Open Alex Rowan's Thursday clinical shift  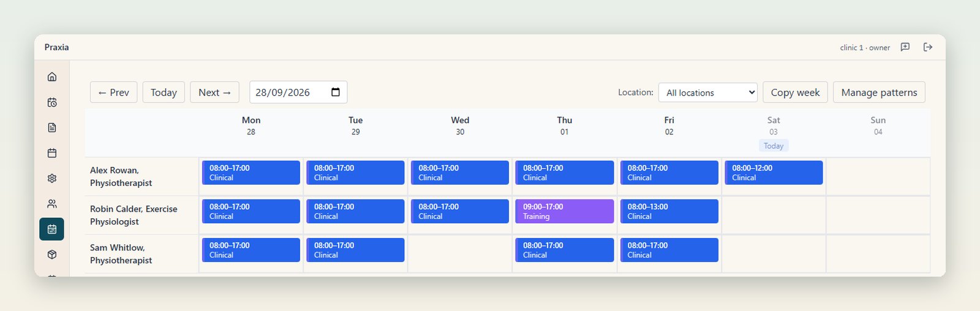[x=565, y=172]
